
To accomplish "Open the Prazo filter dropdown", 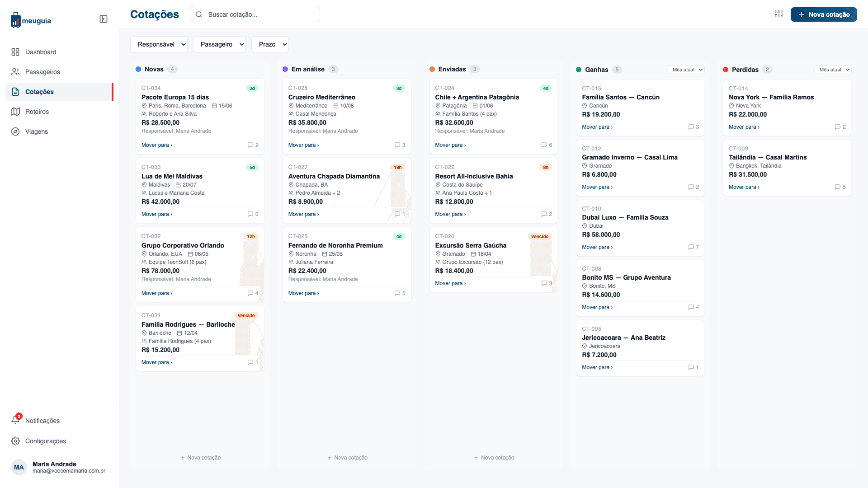I will tap(270, 44).
